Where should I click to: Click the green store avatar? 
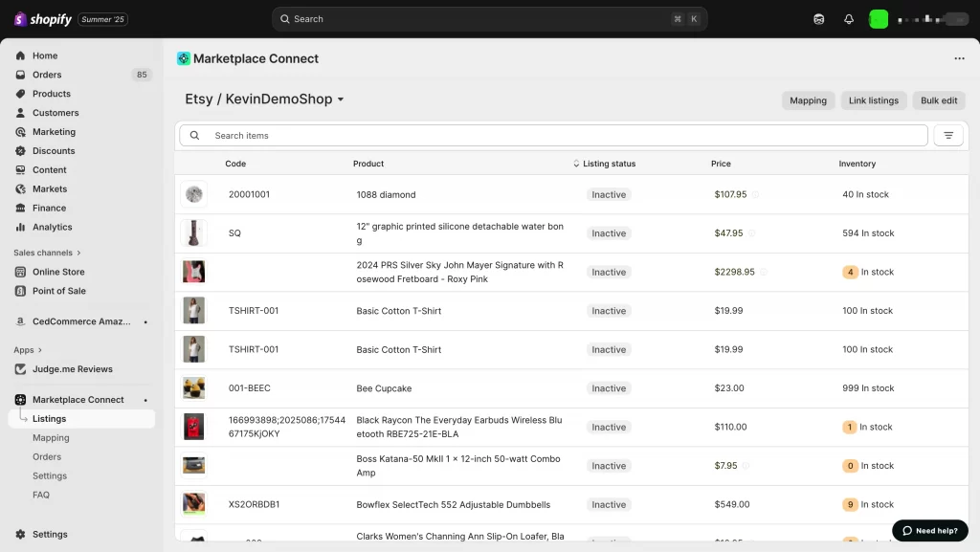point(879,19)
